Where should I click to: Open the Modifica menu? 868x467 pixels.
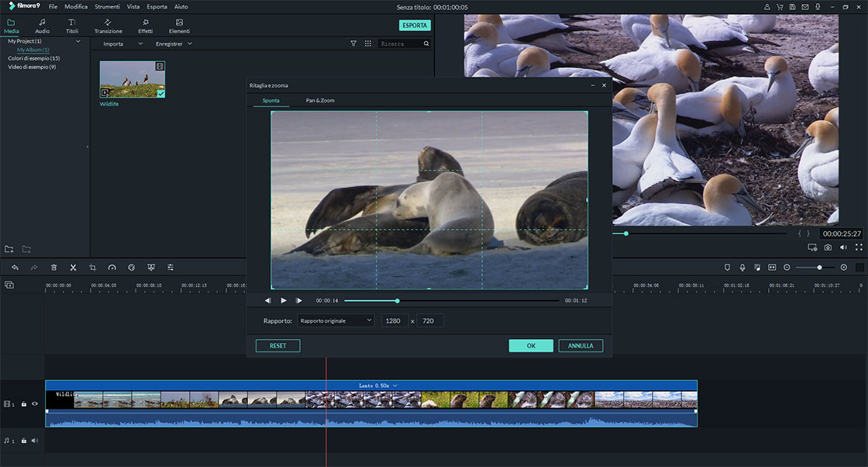(x=76, y=7)
